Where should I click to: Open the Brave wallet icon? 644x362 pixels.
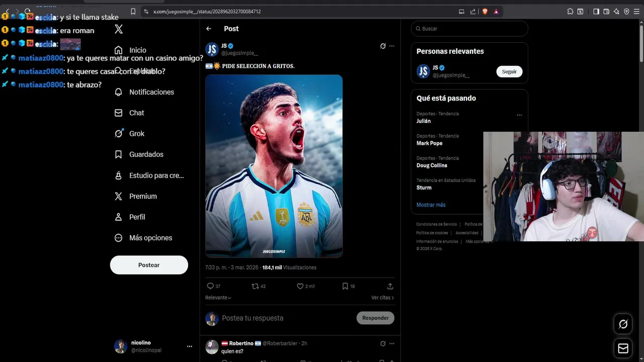[x=606, y=12]
